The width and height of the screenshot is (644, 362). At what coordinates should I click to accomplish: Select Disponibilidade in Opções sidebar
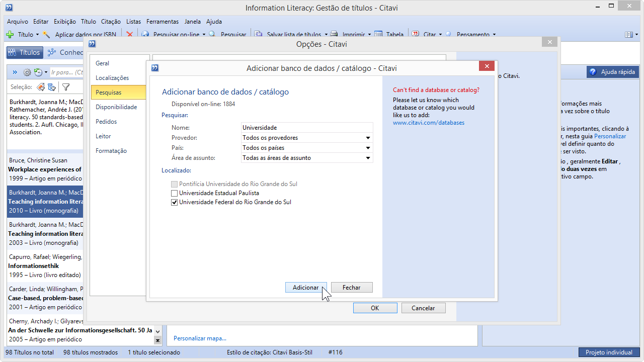[119, 107]
